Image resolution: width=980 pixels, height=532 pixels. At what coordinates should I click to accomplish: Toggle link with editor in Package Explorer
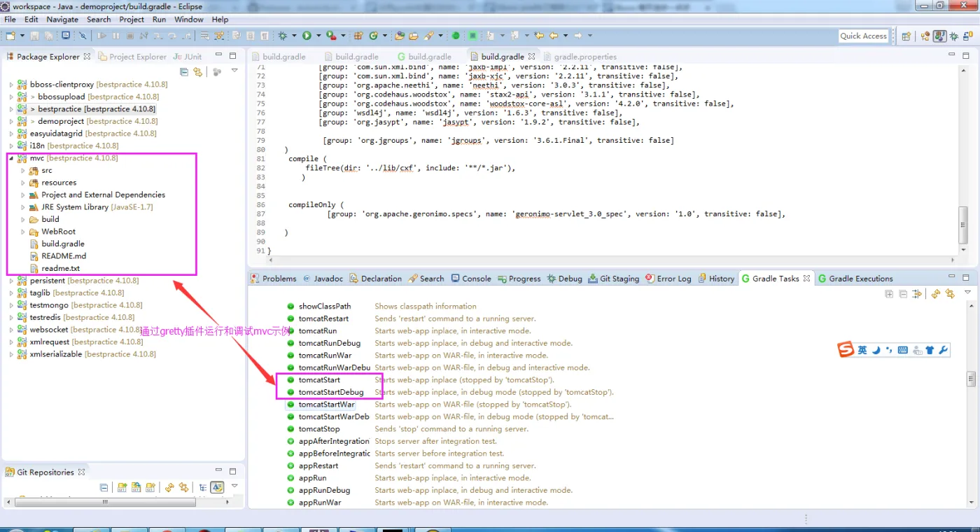click(197, 71)
